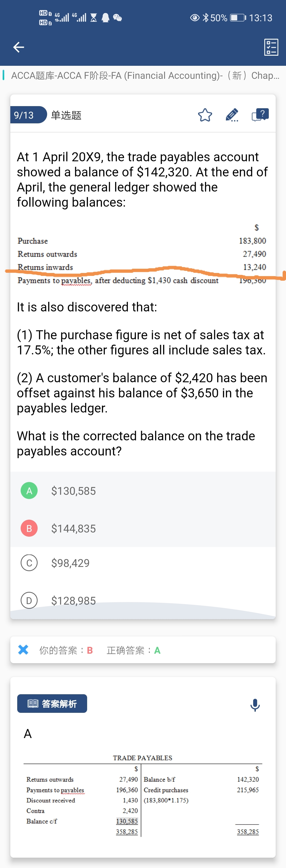Select option C $98,429
The width and height of the screenshot is (286, 868).
143,563
